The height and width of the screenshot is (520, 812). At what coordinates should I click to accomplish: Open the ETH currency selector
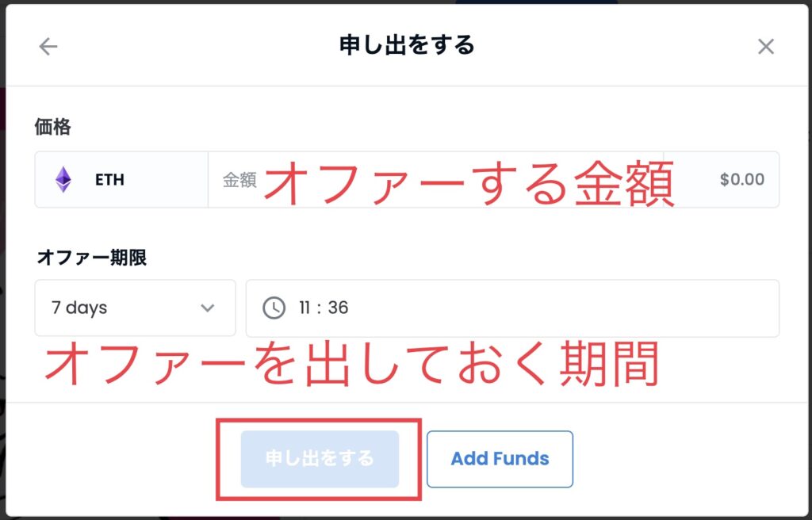121,180
